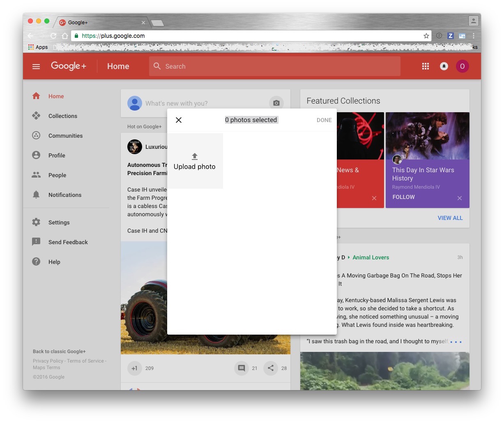
Task: Open the Google apps grid
Action: (x=426, y=66)
